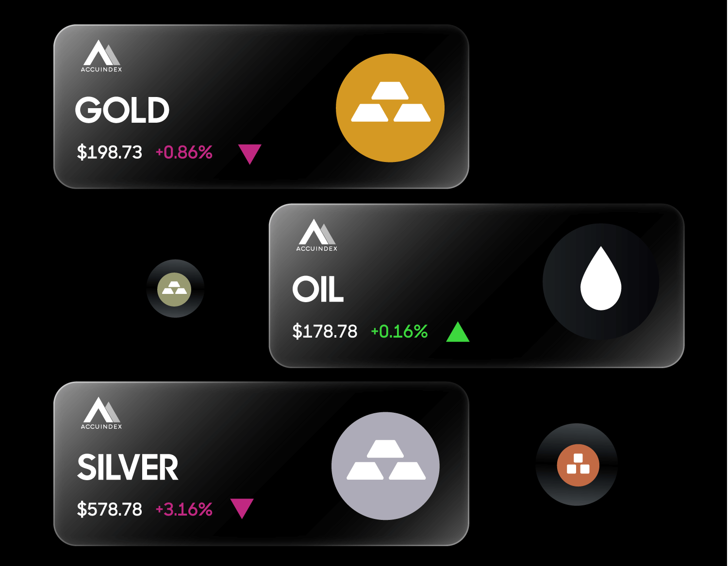Click the magenta down triangle on Gold card
Image resolution: width=728 pixels, height=566 pixels.
tap(250, 154)
